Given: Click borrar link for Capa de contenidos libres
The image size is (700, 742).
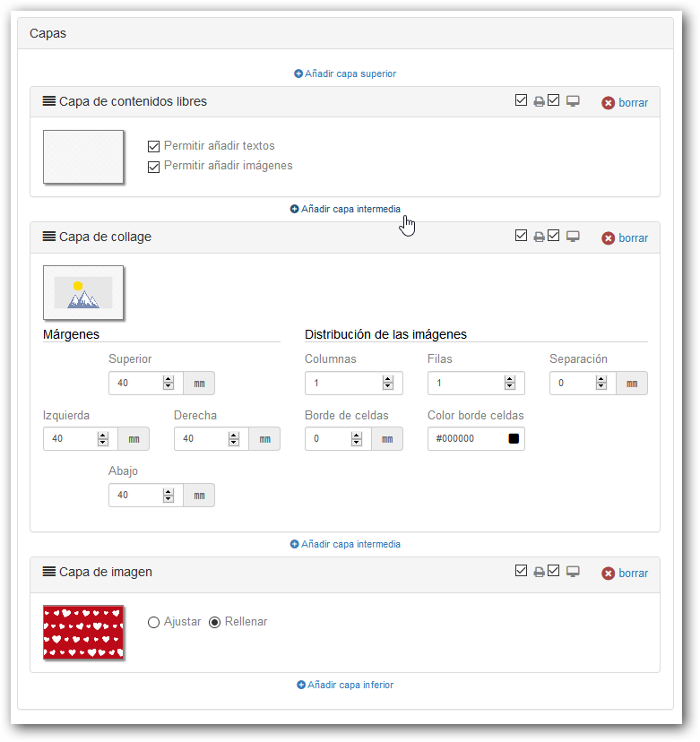Looking at the screenshot, I should (634, 103).
